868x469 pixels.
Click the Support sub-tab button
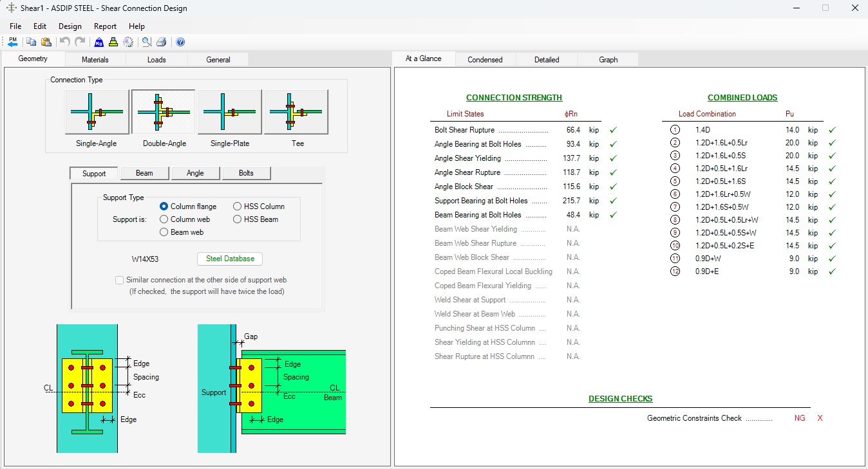pyautogui.click(x=94, y=173)
